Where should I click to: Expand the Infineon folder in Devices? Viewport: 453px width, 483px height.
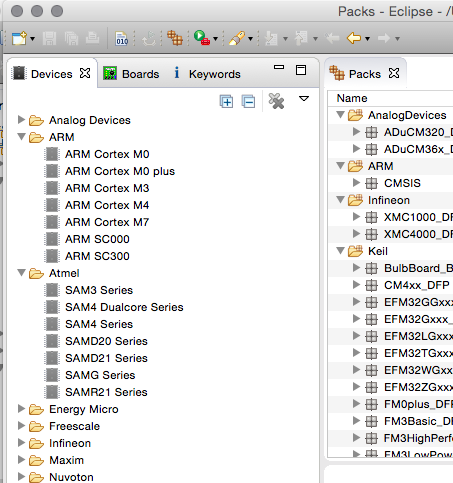(x=21, y=442)
